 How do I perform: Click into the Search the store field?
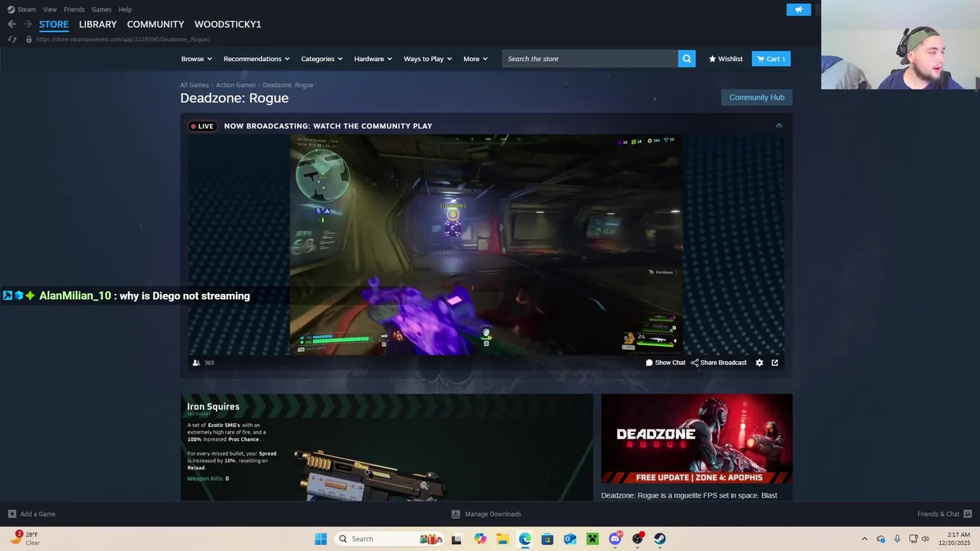click(x=590, y=59)
